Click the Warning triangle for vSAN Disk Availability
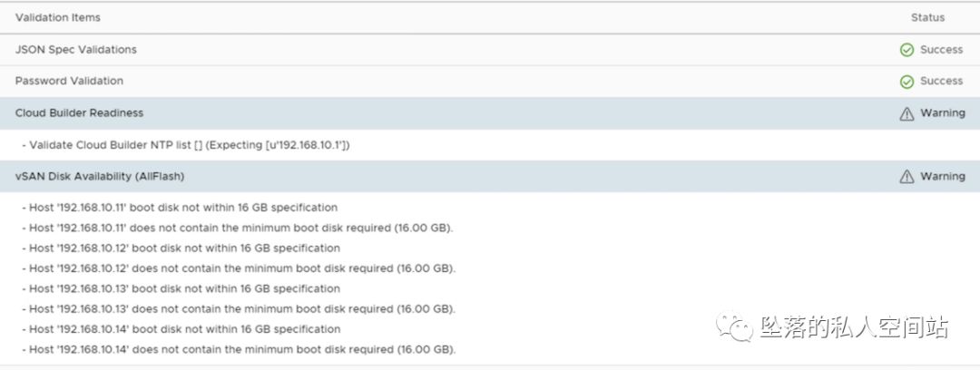The width and height of the screenshot is (980, 370). tap(906, 177)
